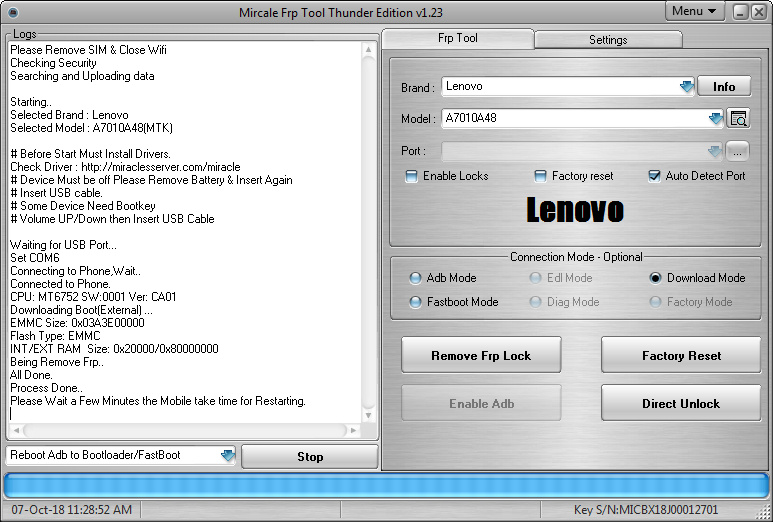Click log line 'Waiting for USB Port...'

coord(63,245)
